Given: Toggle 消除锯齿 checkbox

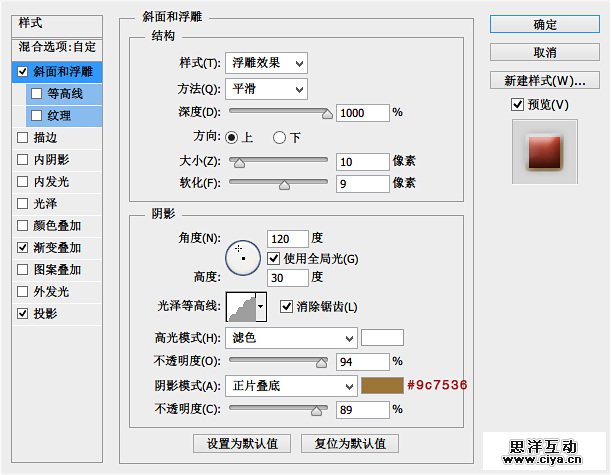Looking at the screenshot, I should click(x=286, y=307).
